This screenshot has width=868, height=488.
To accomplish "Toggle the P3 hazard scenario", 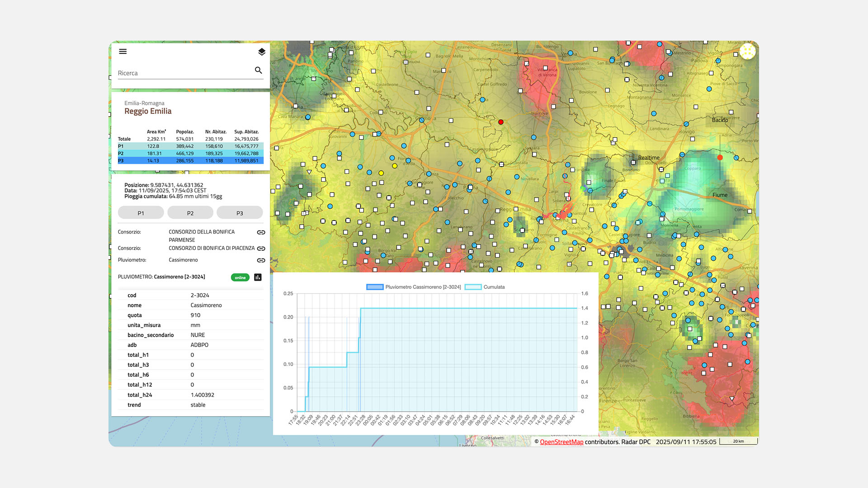I will coord(240,213).
